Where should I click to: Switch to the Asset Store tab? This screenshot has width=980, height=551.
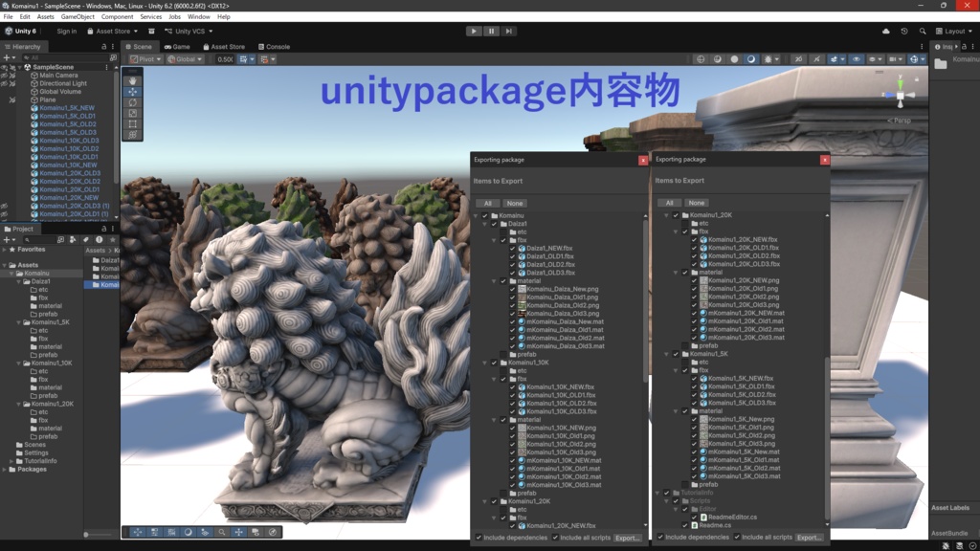pos(224,47)
